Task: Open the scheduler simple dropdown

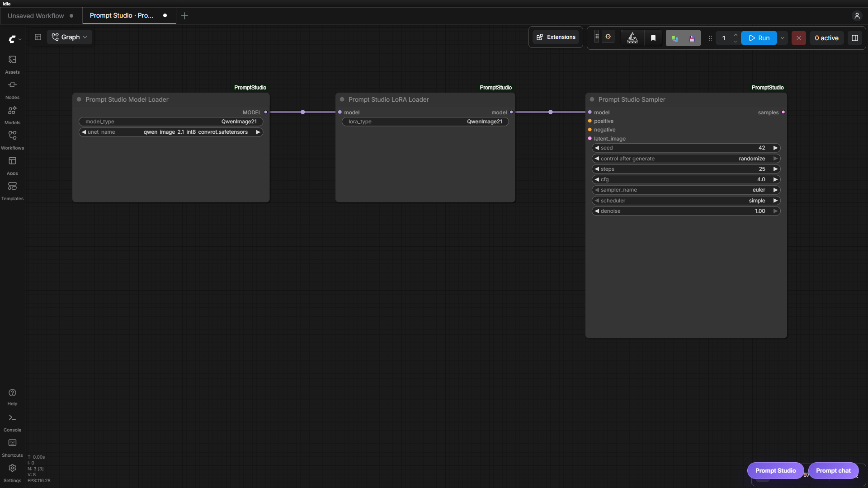Action: 686,201
